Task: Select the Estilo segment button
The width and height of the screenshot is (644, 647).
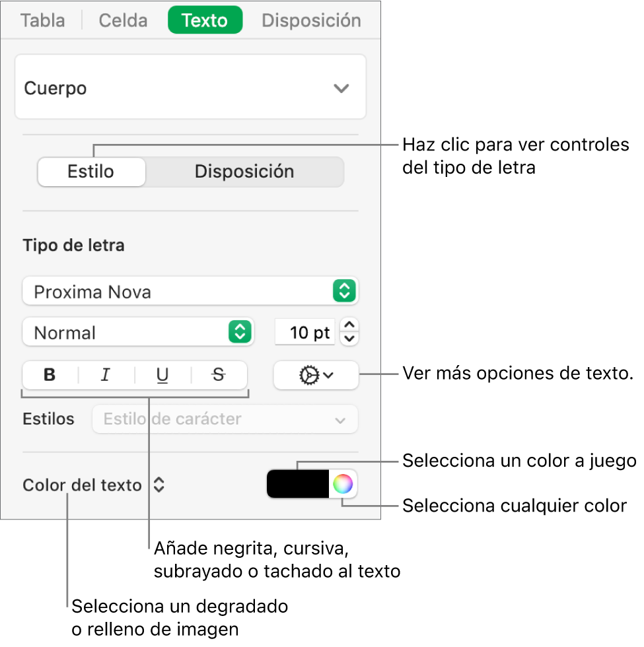Action: click(91, 172)
